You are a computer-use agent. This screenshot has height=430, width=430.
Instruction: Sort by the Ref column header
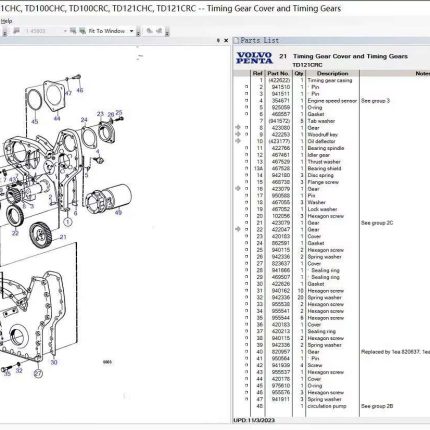257,73
